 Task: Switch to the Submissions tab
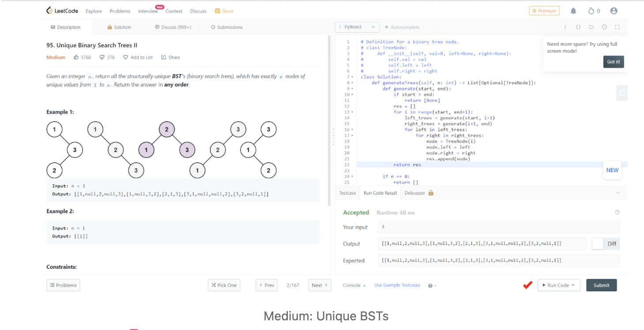[x=226, y=27]
